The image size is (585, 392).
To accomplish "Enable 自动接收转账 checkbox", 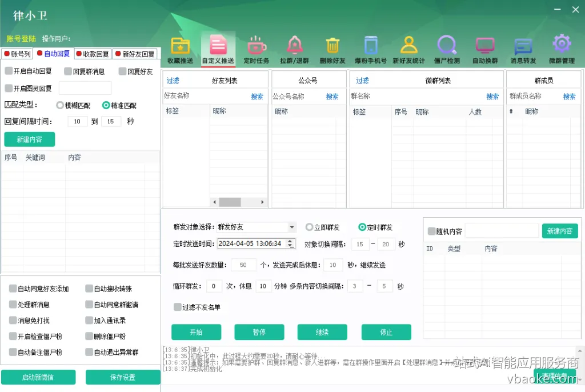I will pyautogui.click(x=89, y=288).
